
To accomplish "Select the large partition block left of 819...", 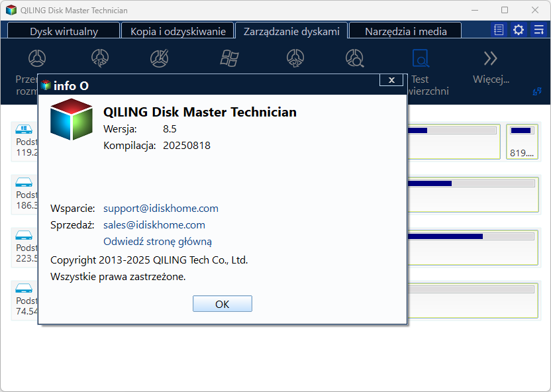I will point(454,142).
